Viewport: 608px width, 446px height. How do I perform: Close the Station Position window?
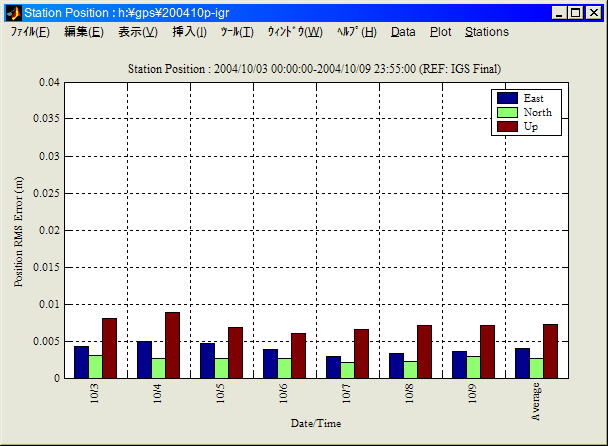point(594,13)
